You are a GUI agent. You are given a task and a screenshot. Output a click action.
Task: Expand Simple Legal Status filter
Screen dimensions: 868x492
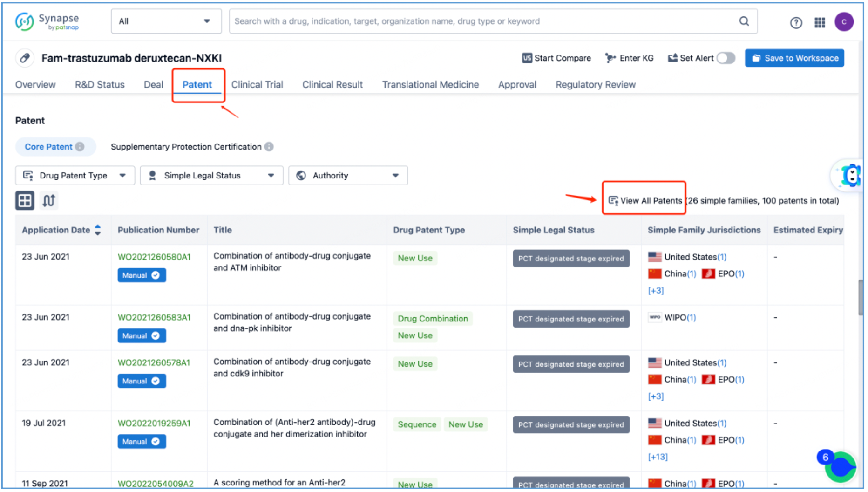click(x=211, y=176)
